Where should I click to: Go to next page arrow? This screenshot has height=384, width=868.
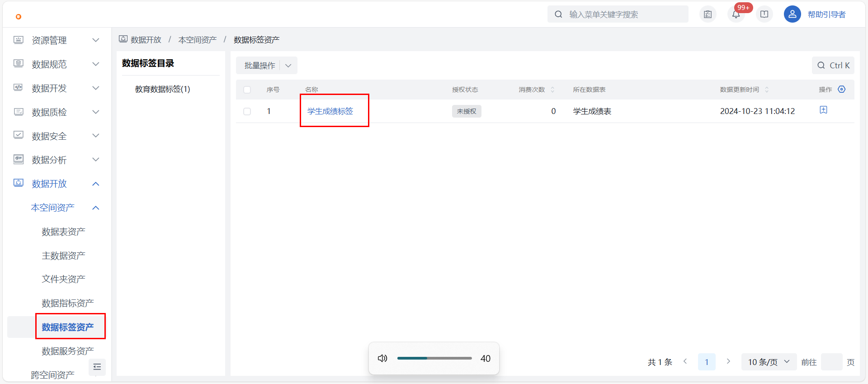pyautogui.click(x=728, y=361)
